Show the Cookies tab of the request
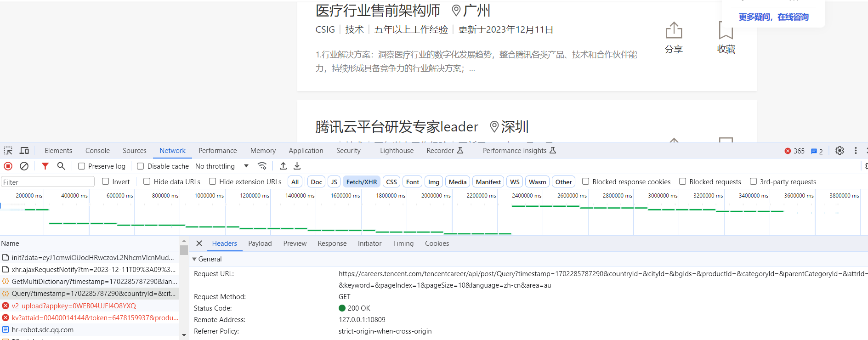Screen dimensions: 868x340 pyautogui.click(x=437, y=244)
